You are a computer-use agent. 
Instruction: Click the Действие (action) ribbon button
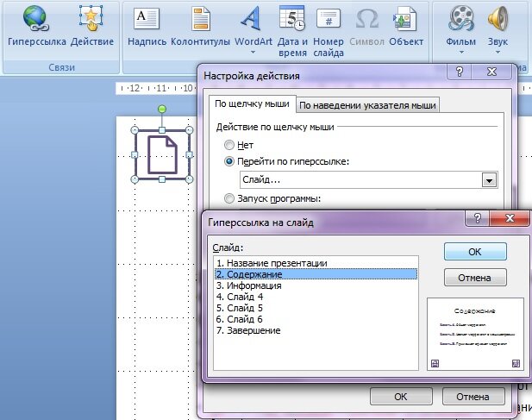point(92,27)
